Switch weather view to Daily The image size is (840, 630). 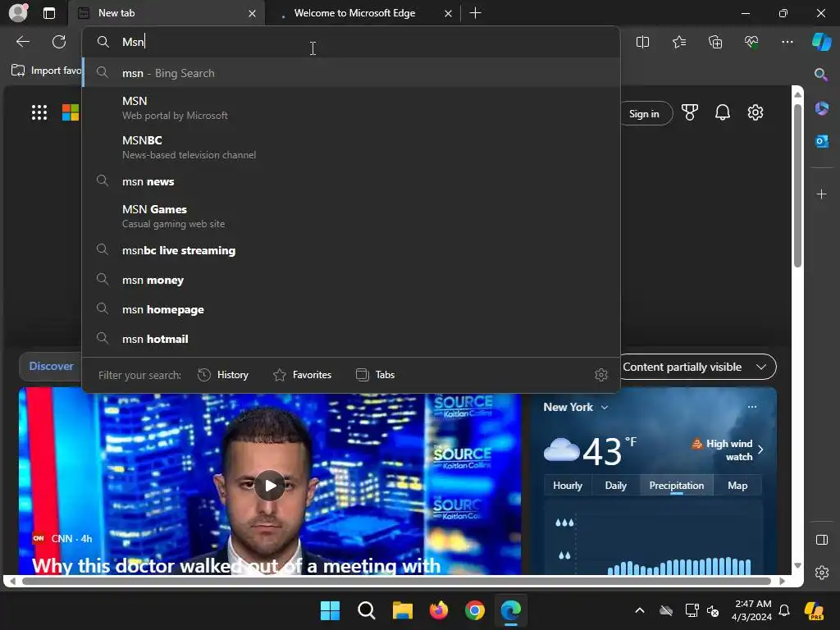click(615, 486)
